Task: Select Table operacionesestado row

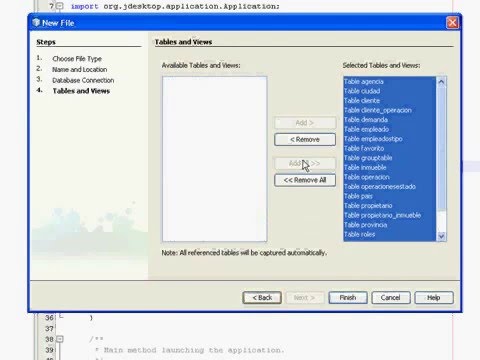Action: [x=390, y=187]
